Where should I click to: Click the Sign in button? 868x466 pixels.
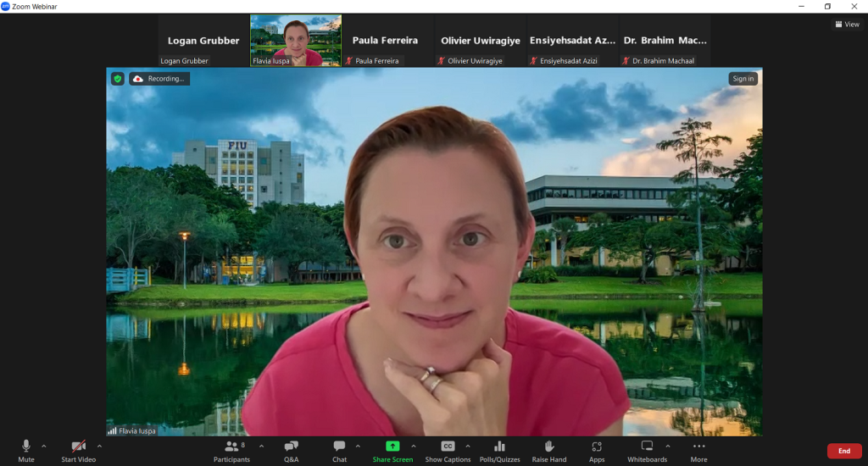click(743, 79)
